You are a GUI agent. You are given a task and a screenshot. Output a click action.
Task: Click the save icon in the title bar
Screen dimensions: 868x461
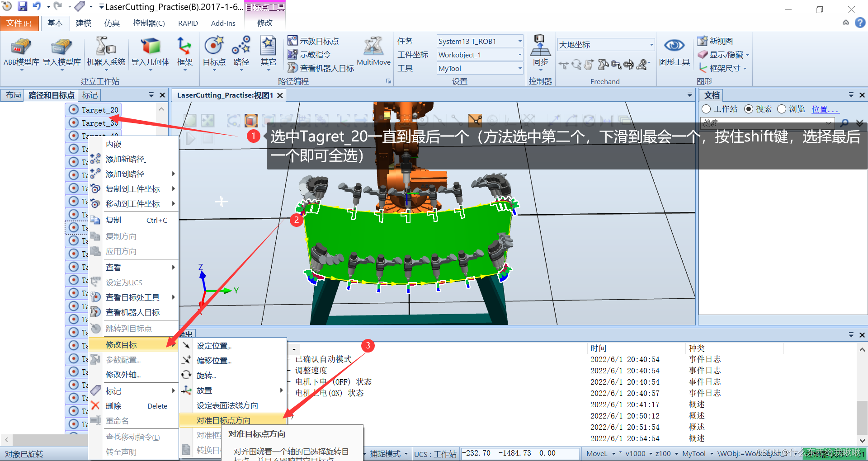(x=23, y=6)
